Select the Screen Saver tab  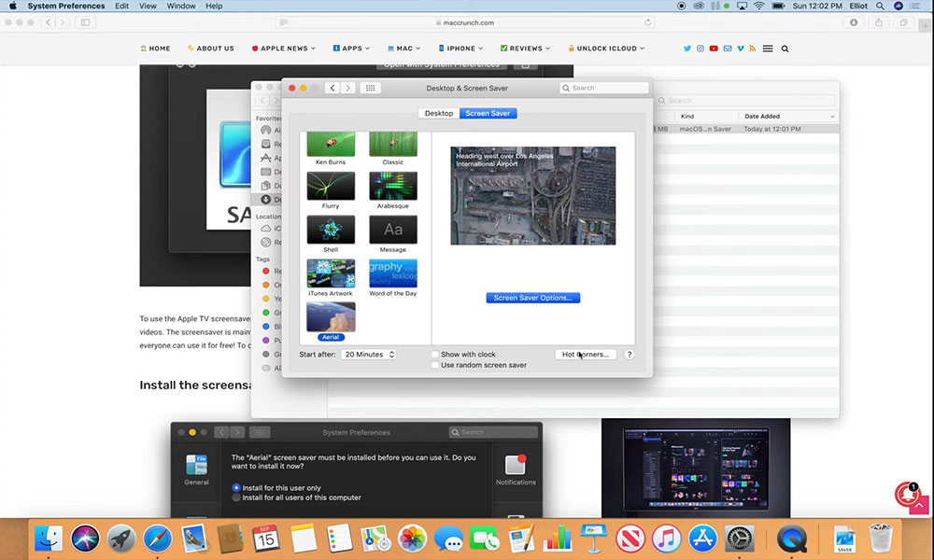pyautogui.click(x=488, y=113)
